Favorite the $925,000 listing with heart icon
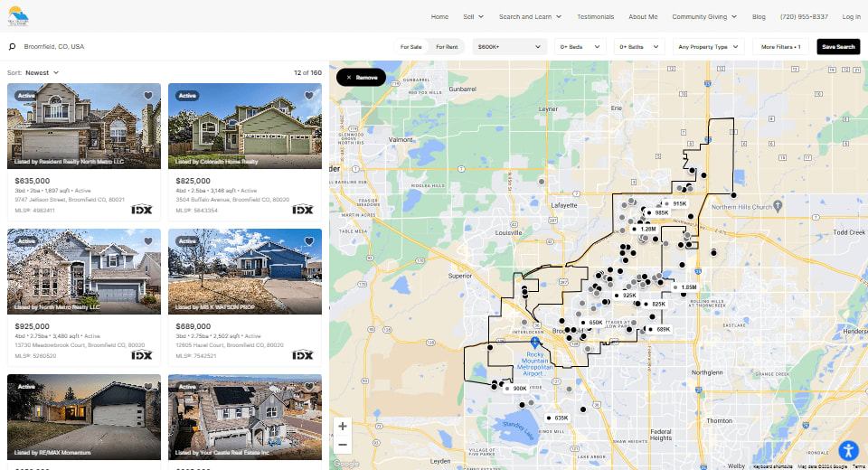Screen dimensions: 868x470 click(147, 241)
